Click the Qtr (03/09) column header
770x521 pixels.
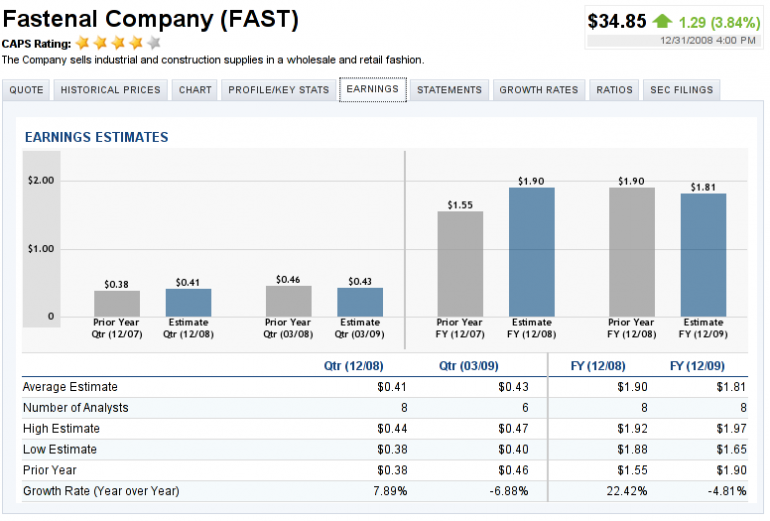[483, 366]
